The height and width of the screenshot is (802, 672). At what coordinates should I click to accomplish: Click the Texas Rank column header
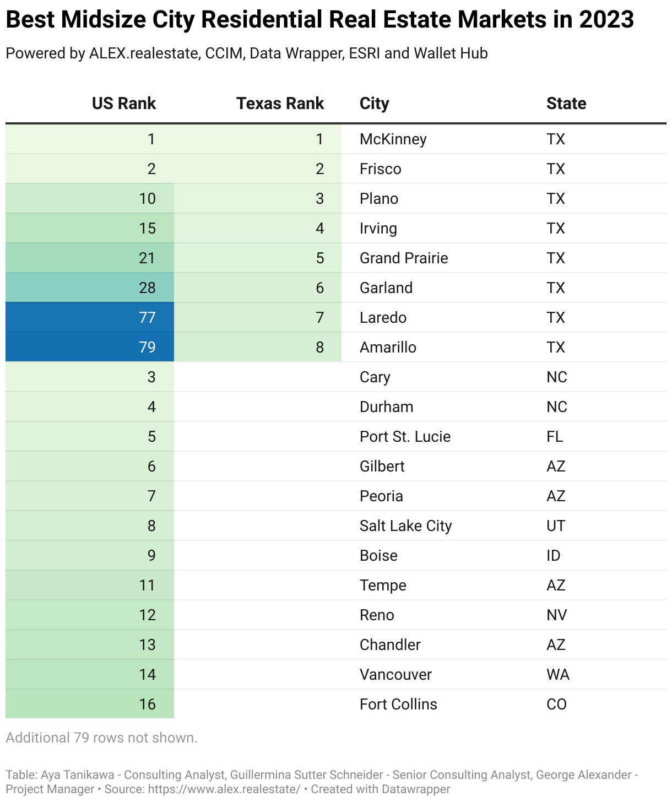tap(280, 104)
